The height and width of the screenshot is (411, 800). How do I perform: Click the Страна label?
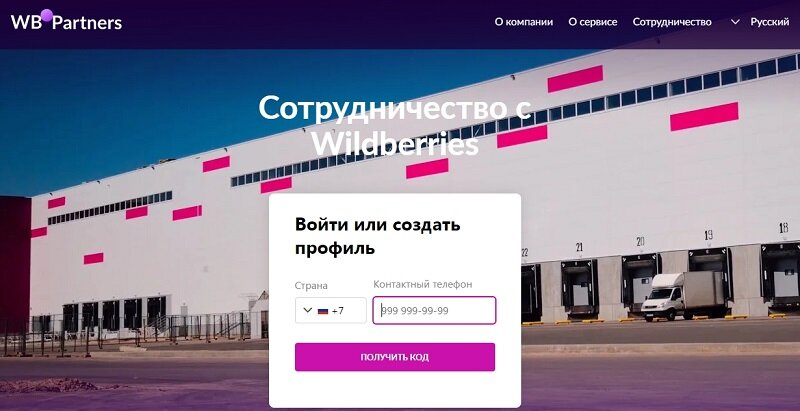point(311,286)
